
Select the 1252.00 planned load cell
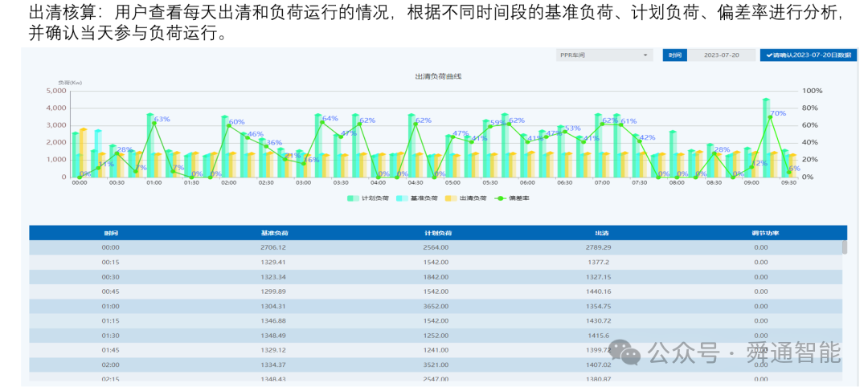(x=436, y=336)
